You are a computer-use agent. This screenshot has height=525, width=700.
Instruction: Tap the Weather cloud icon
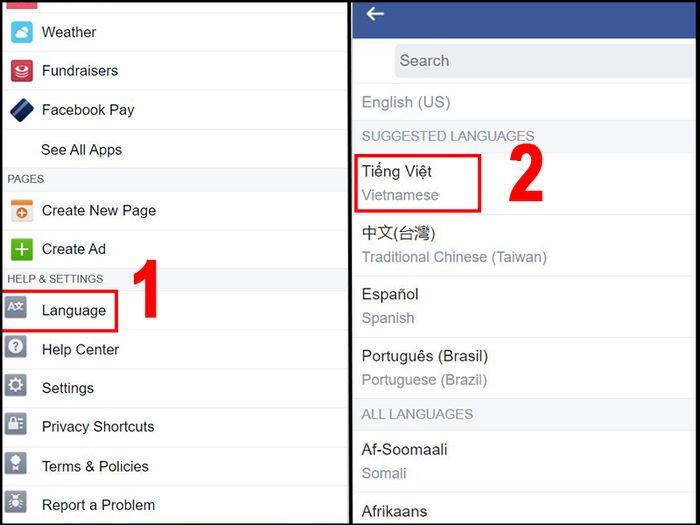(21, 32)
